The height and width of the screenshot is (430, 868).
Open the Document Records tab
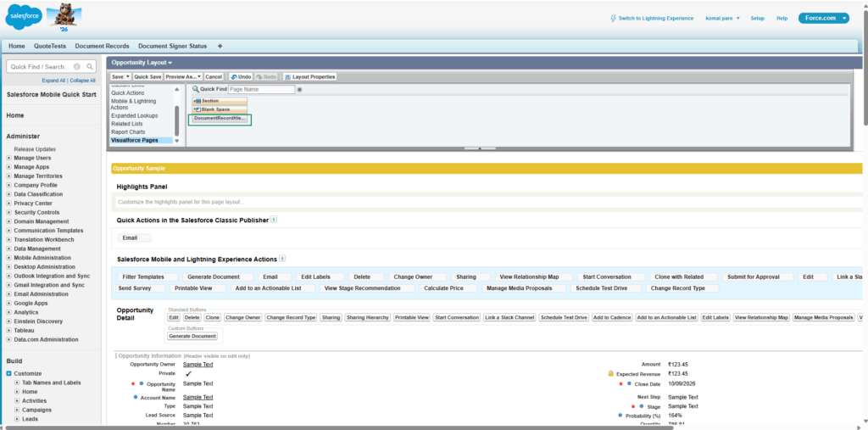click(x=102, y=46)
